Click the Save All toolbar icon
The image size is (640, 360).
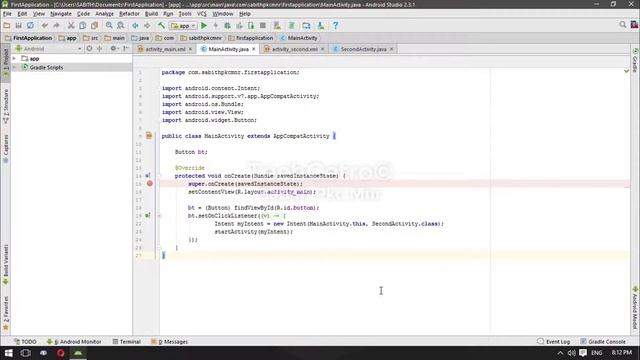click(x=18, y=25)
